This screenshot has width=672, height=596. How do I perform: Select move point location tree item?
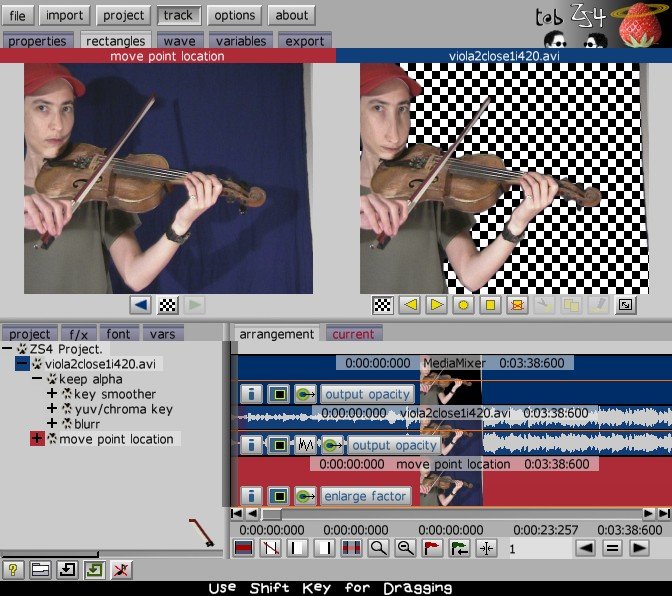coord(116,439)
